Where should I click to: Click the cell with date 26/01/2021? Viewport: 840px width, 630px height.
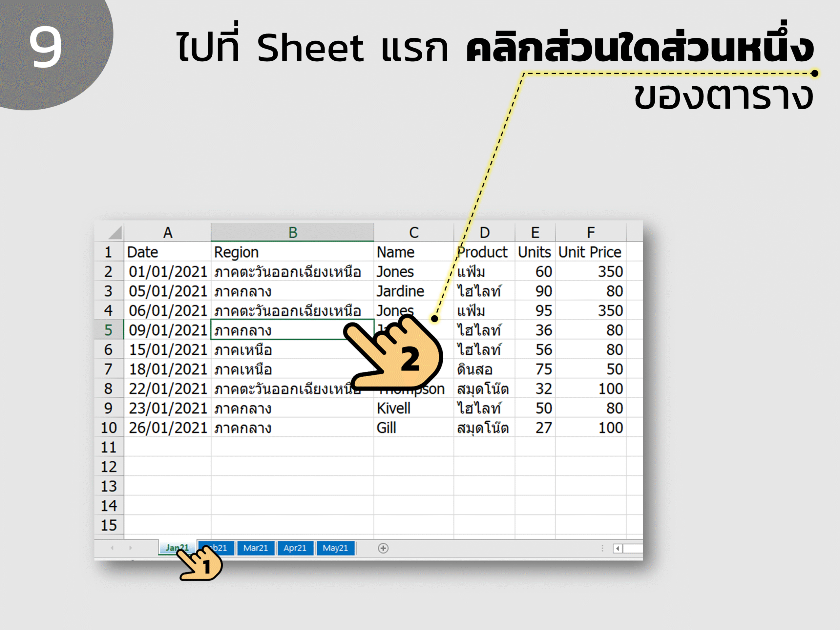pos(167,428)
